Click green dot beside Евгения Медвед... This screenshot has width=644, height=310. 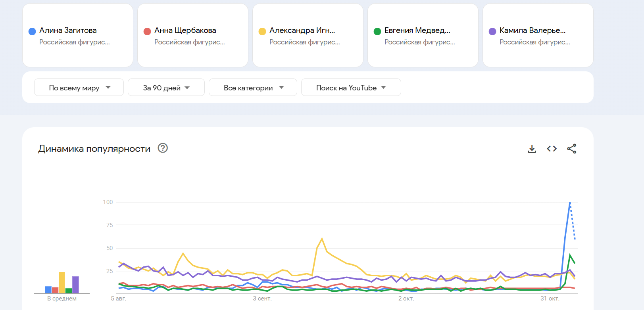tap(377, 32)
